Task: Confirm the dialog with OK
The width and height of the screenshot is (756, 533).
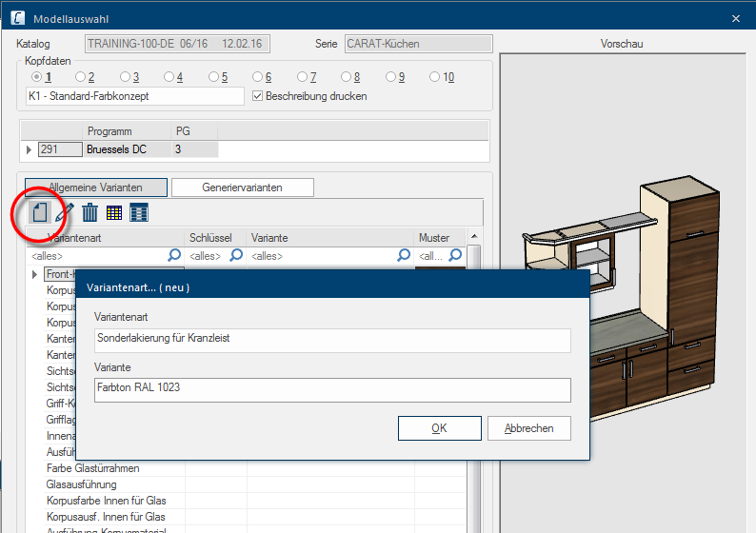Action: (x=439, y=428)
